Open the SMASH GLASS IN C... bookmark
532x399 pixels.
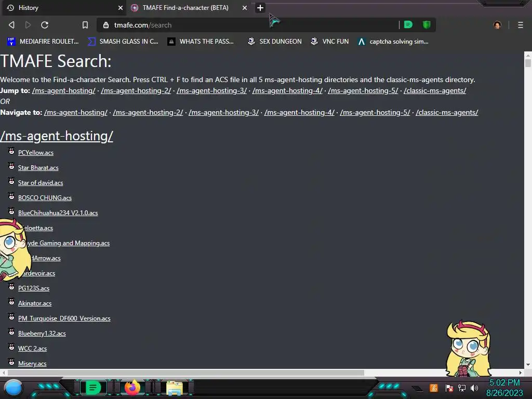pos(123,42)
